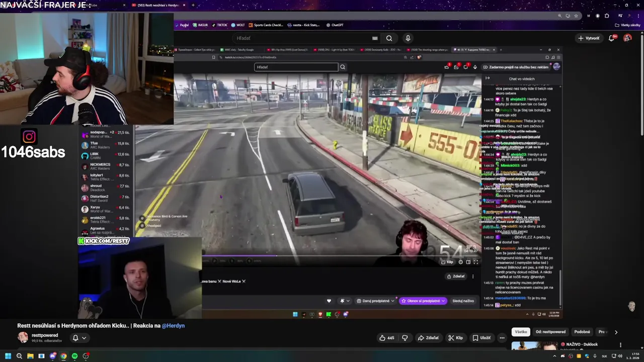644x362 pixels.
Task: Select the Od: resttpowered chip
Action: 550,332
